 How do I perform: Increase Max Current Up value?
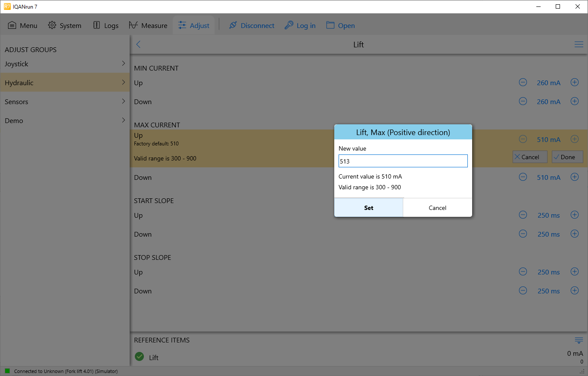(575, 139)
